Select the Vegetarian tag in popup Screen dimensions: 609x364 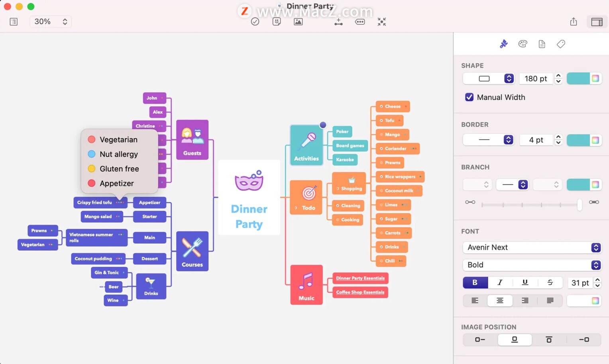[119, 139]
